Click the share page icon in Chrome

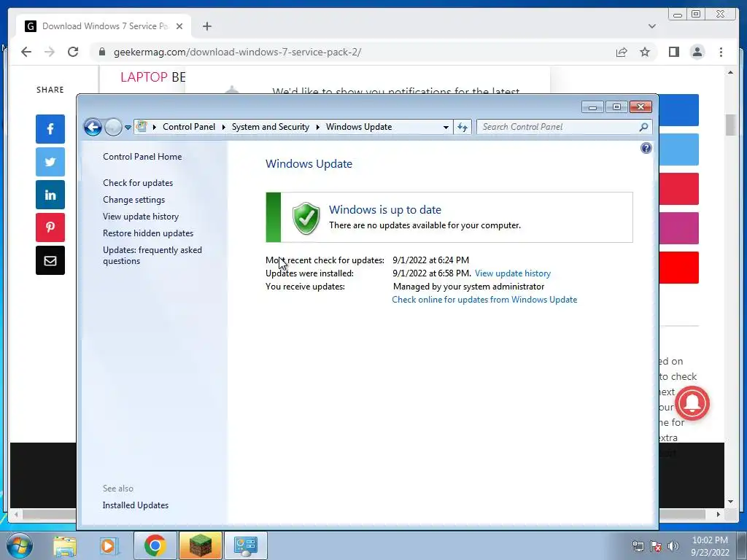622,52
